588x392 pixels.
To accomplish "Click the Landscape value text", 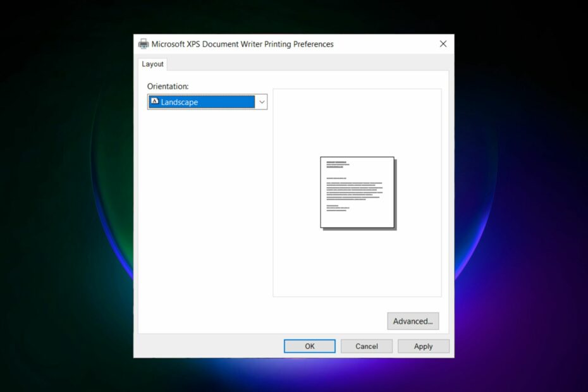I will pos(180,102).
